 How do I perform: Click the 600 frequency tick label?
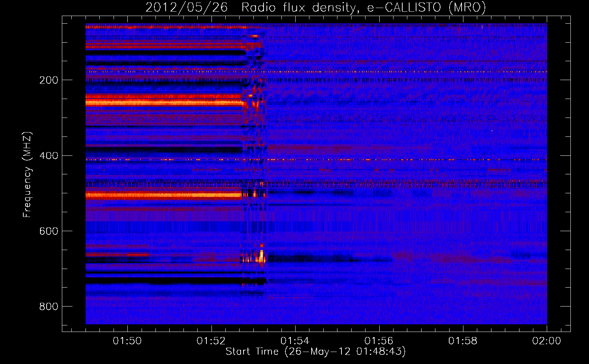click(x=49, y=232)
